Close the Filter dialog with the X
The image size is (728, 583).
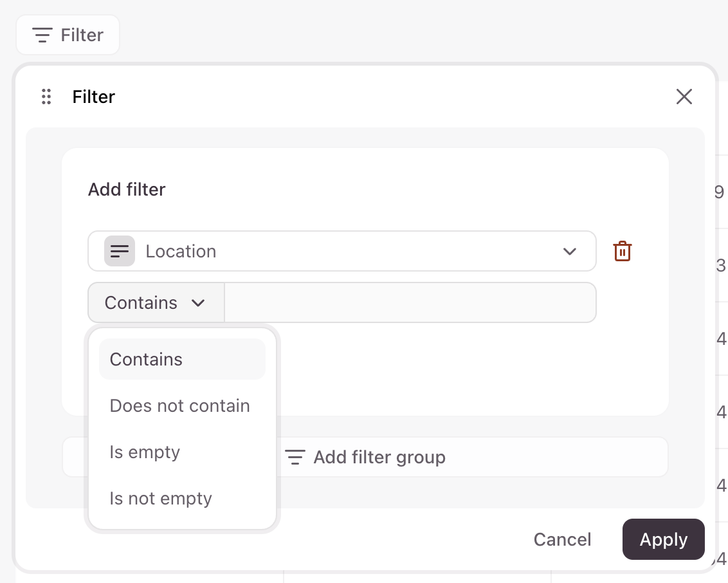coord(684,97)
